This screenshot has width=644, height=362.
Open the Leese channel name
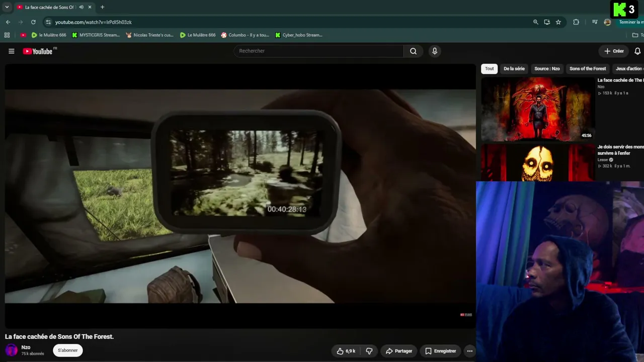point(603,160)
